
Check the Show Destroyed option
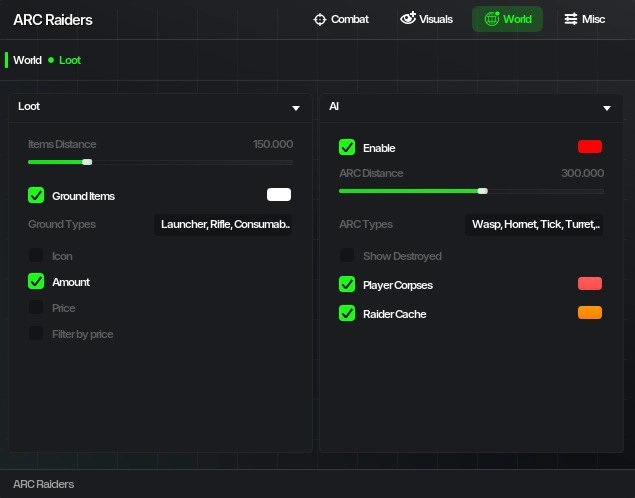[347, 256]
